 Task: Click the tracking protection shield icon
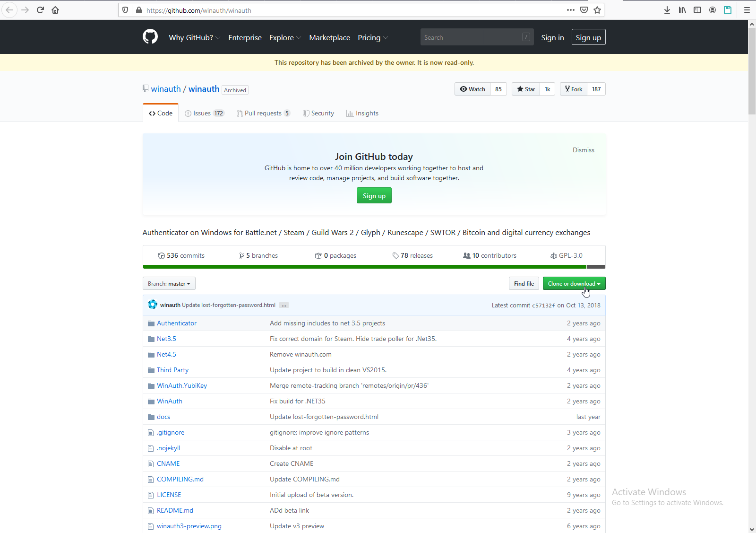[125, 10]
